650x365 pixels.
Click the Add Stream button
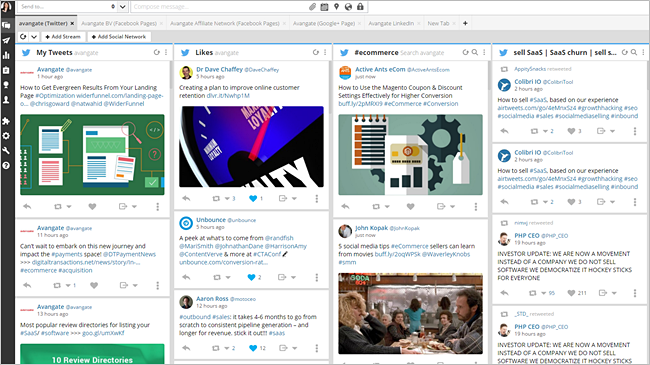(63, 36)
